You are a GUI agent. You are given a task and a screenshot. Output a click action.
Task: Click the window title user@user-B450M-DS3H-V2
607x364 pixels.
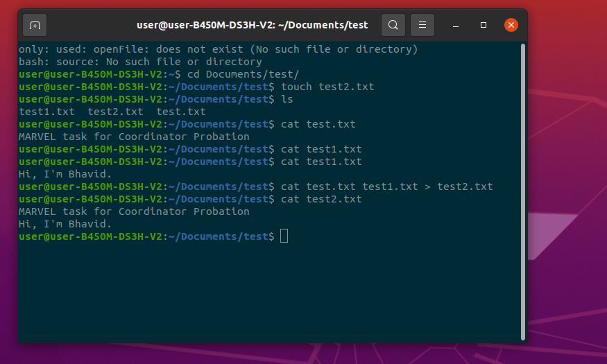[x=252, y=25]
